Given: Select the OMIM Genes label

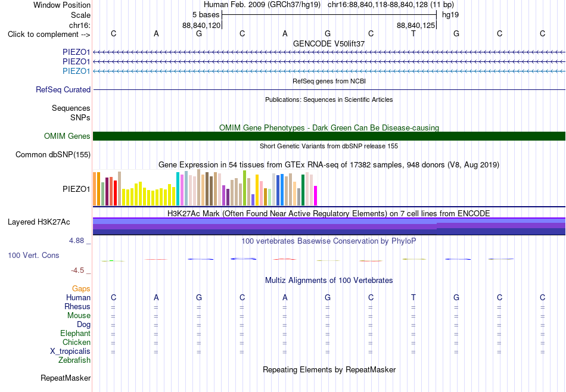Looking at the screenshot, I should pyautogui.click(x=67, y=136).
